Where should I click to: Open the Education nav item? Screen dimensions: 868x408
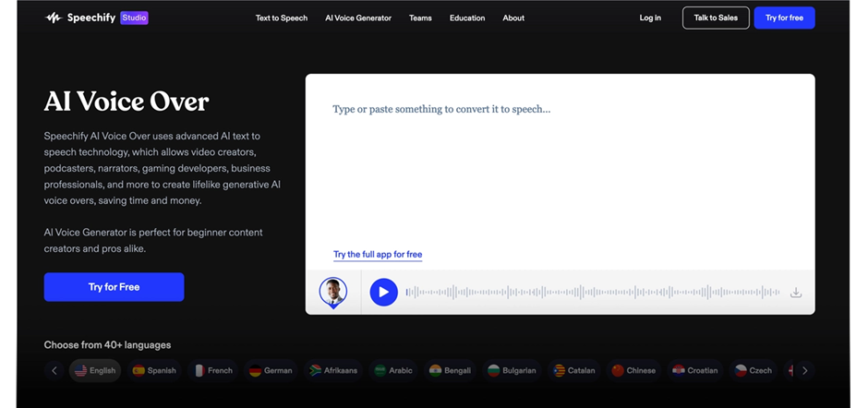[x=467, y=18]
